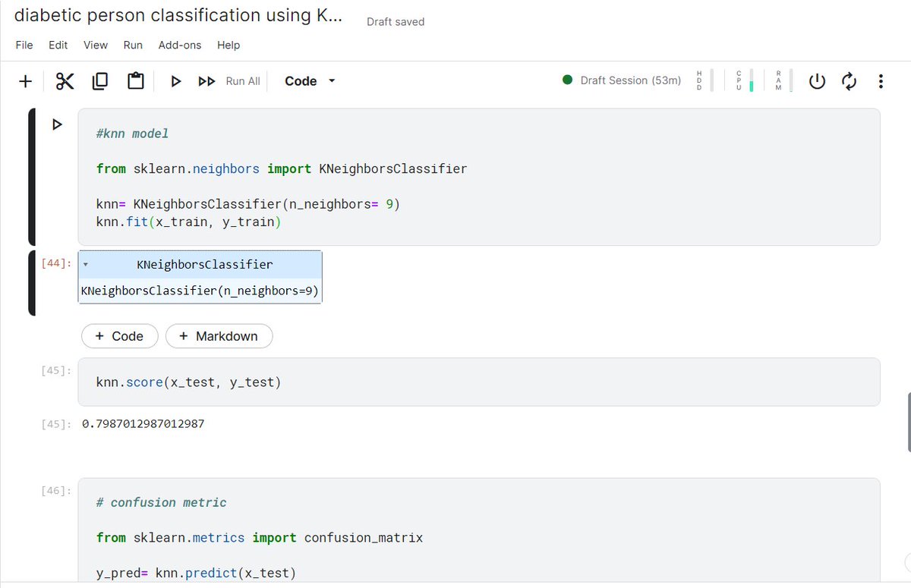The height and width of the screenshot is (588, 911).
Task: Open the Code cell type dropdown
Action: click(x=310, y=81)
